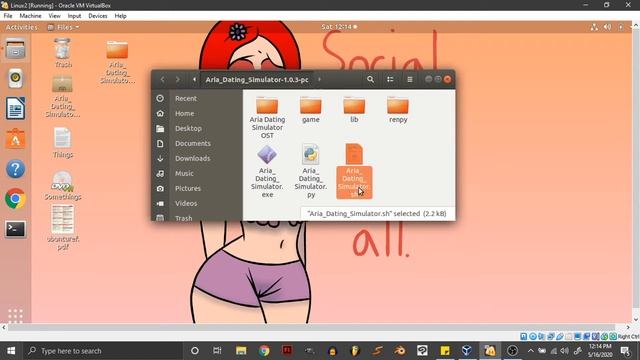Viewport: 640px width, 360px height.
Task: Open File Explorer on Windows taskbar
Action: point(241,351)
